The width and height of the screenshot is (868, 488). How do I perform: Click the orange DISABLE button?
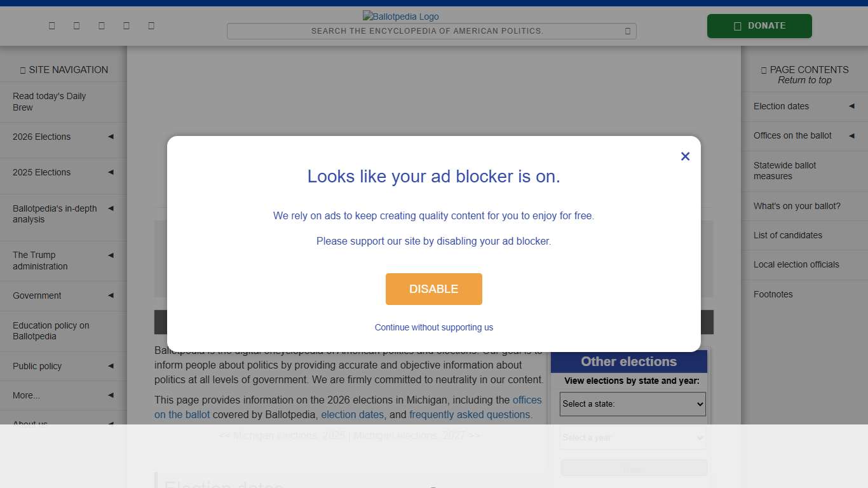434,289
